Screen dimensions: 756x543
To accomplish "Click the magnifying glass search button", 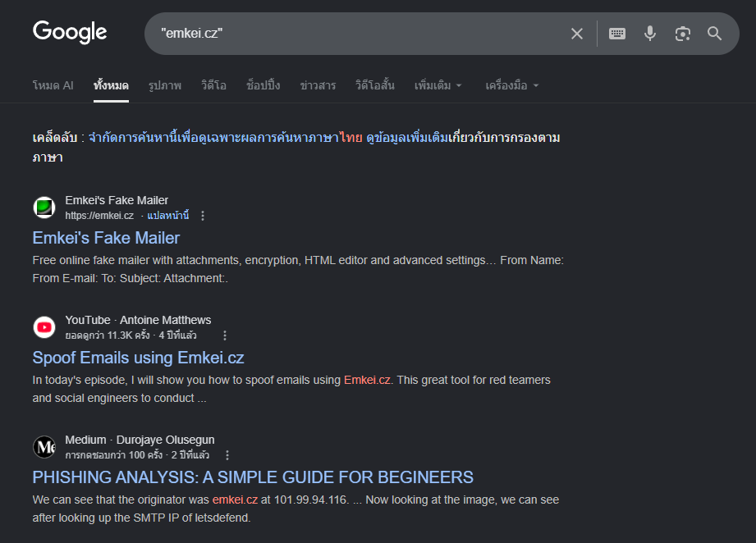I will pos(714,34).
